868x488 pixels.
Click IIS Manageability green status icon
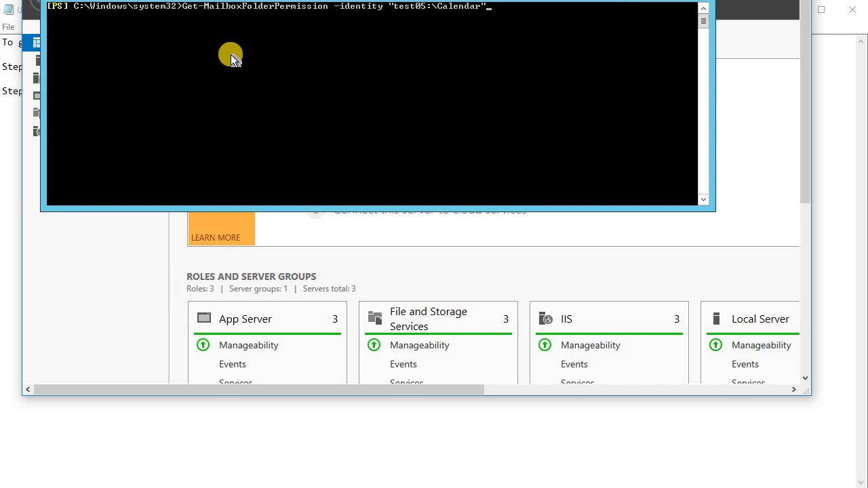pos(545,345)
